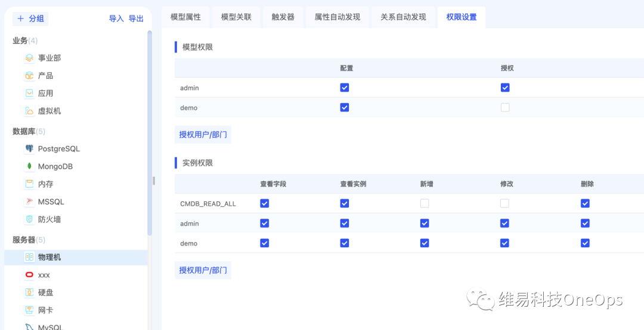The image size is (644, 330).
Task: Click the 数据库 group heading
Action: coord(29,131)
